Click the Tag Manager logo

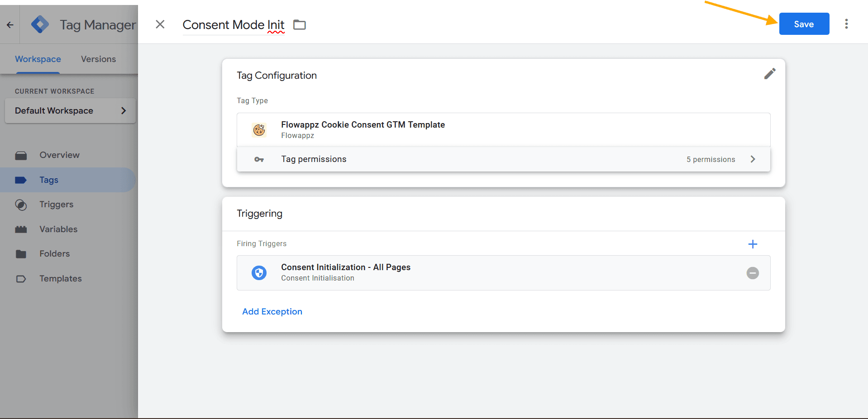click(x=40, y=24)
